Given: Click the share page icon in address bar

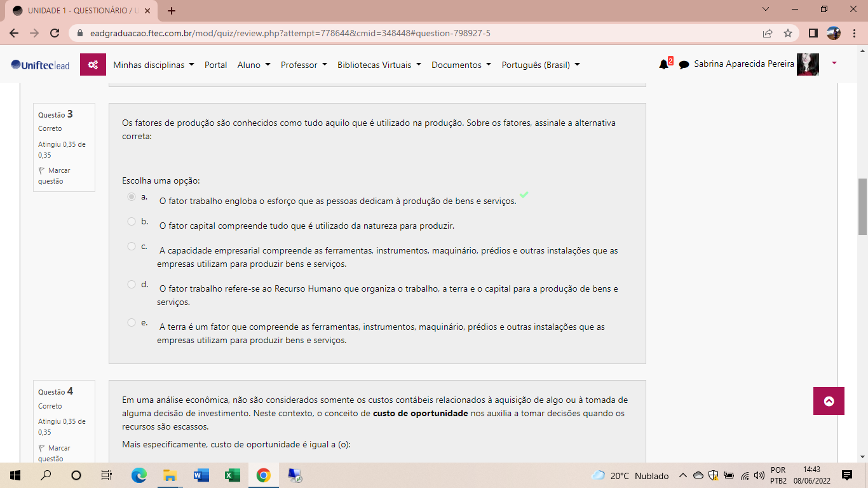Looking at the screenshot, I should (768, 33).
